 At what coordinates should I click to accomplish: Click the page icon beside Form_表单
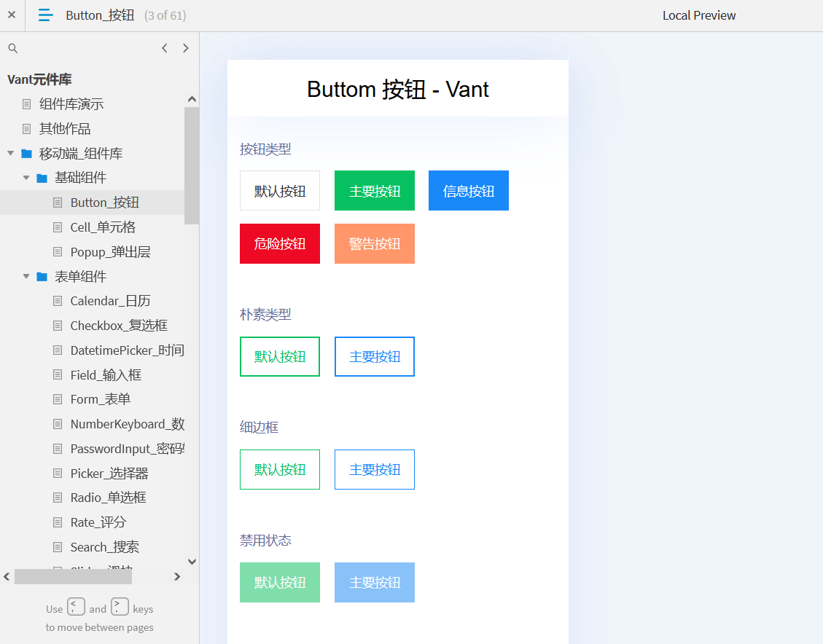tap(58, 400)
